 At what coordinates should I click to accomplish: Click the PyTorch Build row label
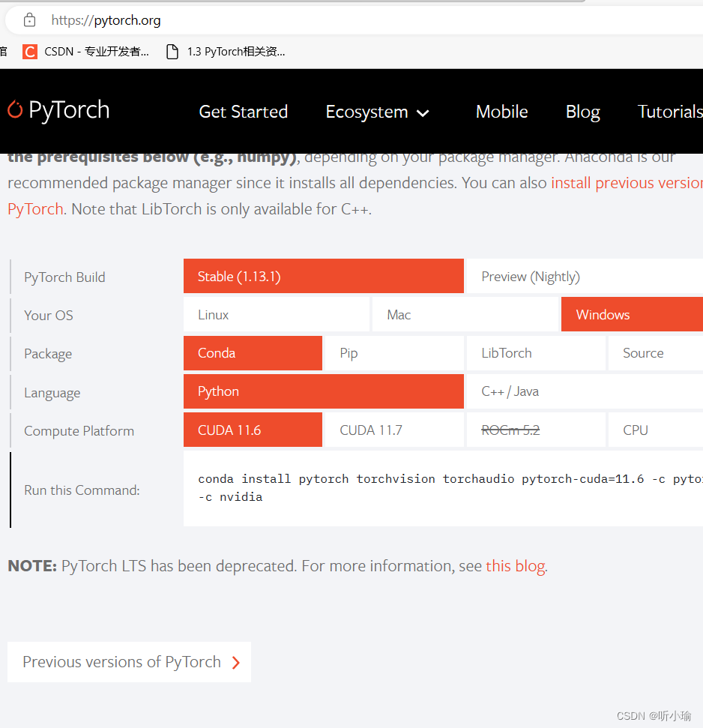coord(64,277)
